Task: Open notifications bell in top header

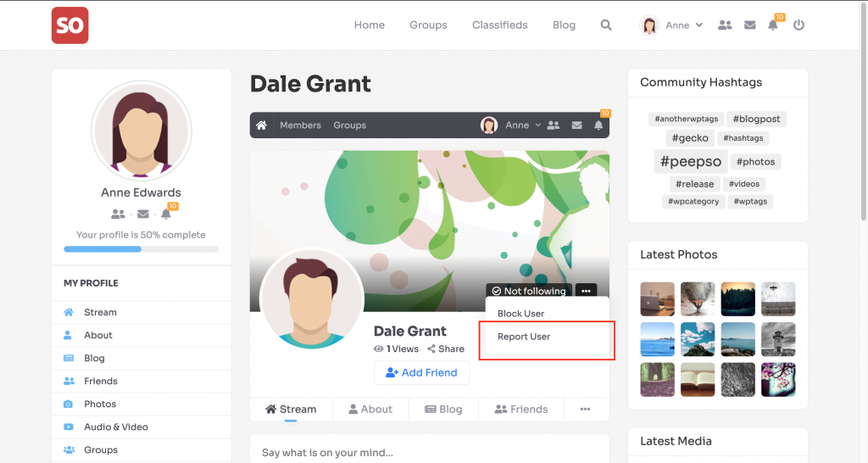Action: click(773, 25)
